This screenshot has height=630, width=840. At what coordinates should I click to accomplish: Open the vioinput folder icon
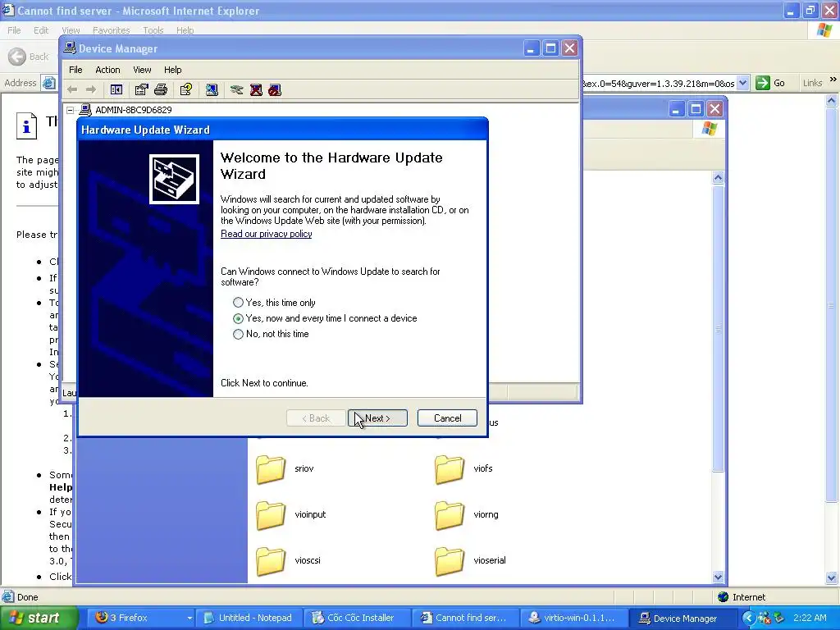click(x=271, y=515)
